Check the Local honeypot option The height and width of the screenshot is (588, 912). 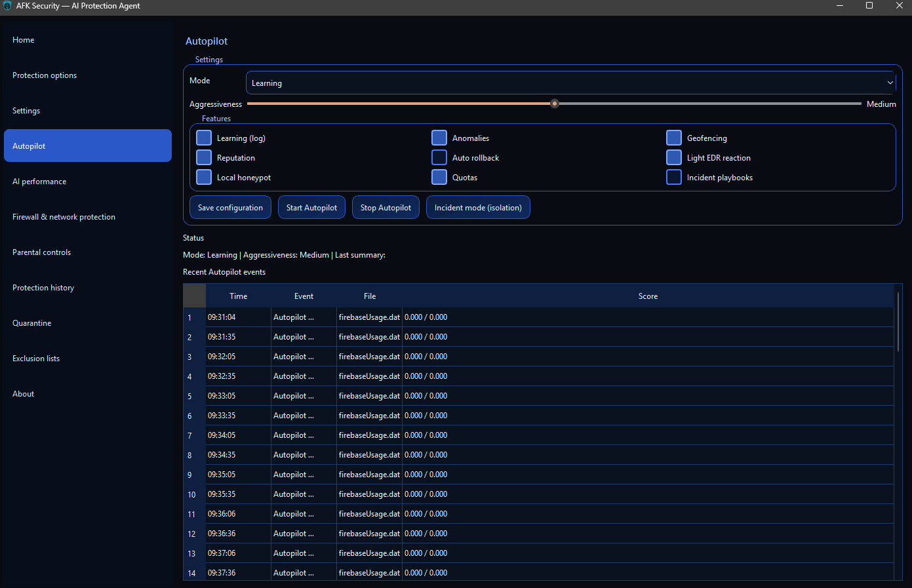click(x=203, y=177)
